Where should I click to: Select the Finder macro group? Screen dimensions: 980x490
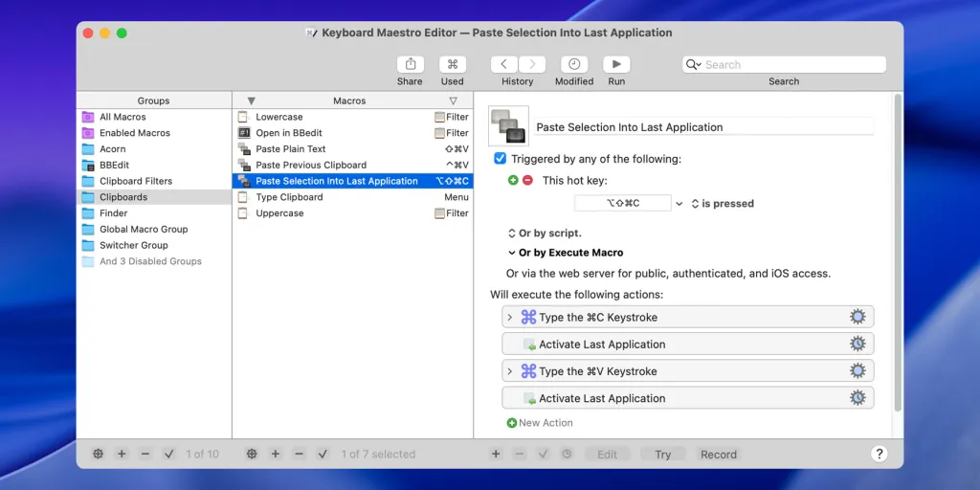(114, 213)
